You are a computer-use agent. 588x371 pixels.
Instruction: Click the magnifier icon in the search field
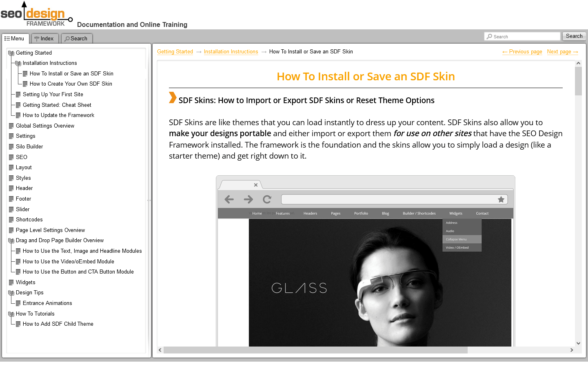pyautogui.click(x=489, y=36)
